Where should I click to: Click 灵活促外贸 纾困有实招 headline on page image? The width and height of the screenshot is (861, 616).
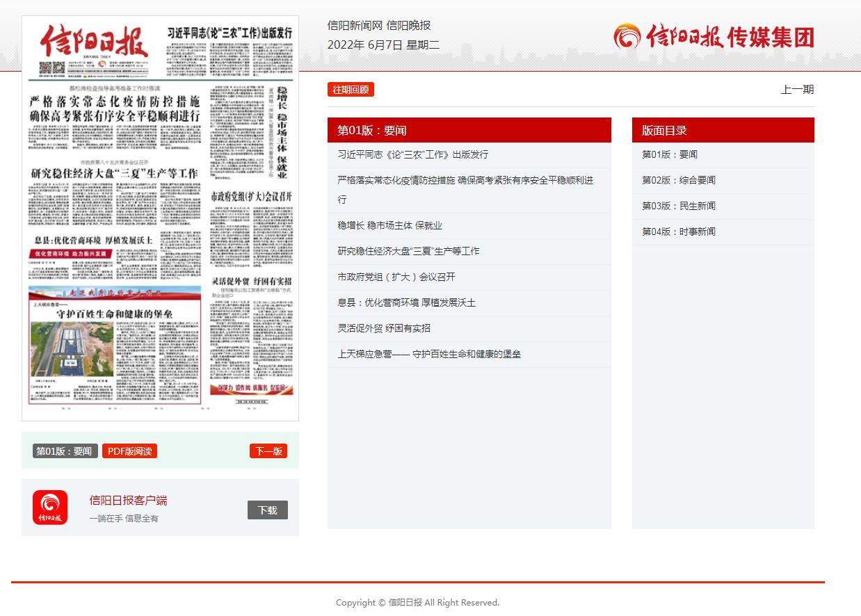click(x=252, y=282)
